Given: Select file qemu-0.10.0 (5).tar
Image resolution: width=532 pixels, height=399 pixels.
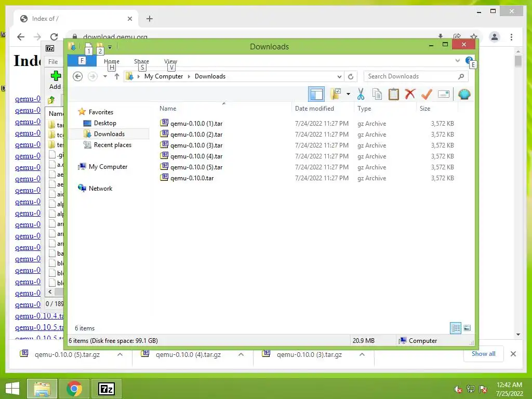Looking at the screenshot, I should coord(196,167).
